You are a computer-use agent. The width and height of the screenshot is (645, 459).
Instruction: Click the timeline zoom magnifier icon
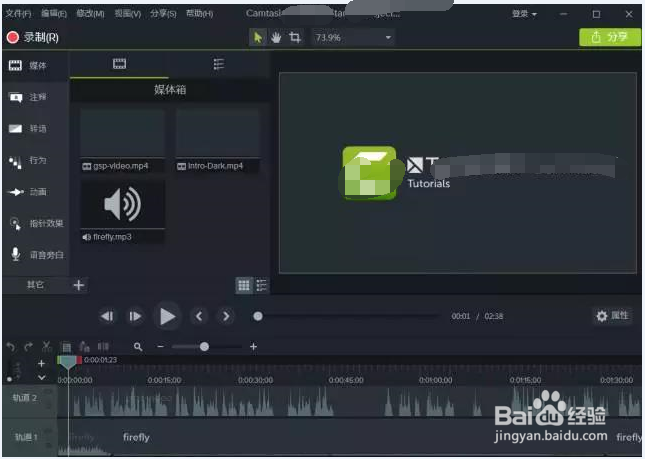[x=138, y=347]
